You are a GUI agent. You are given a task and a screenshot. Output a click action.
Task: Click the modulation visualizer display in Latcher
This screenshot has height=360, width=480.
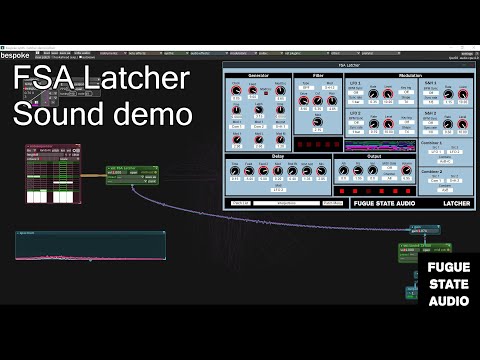pos(380,146)
